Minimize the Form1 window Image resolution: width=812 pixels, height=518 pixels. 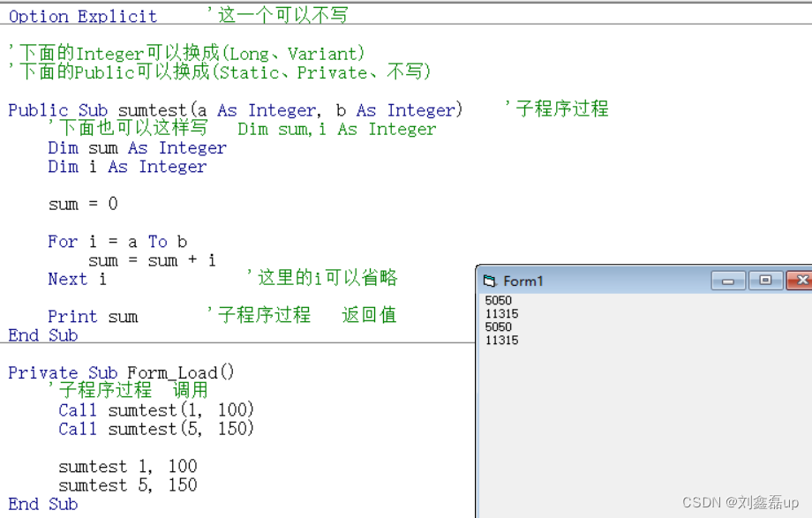728,281
